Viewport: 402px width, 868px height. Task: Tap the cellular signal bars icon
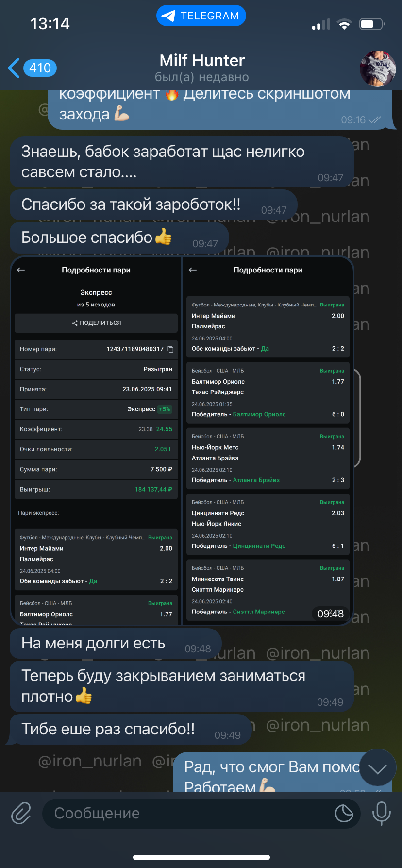(321, 24)
